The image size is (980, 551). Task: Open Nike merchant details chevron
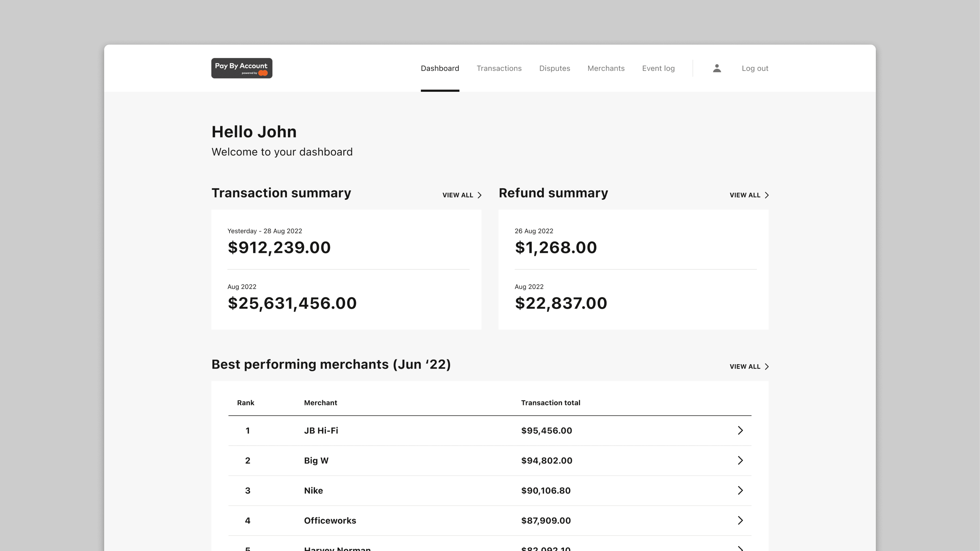pyautogui.click(x=740, y=491)
